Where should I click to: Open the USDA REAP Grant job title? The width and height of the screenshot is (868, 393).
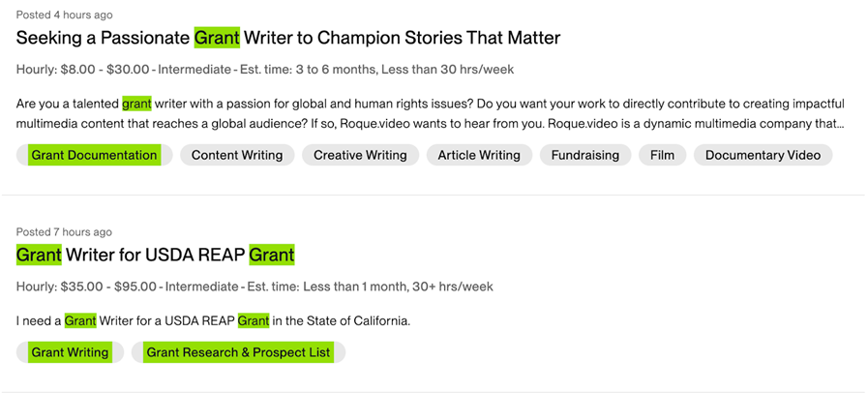tap(155, 256)
